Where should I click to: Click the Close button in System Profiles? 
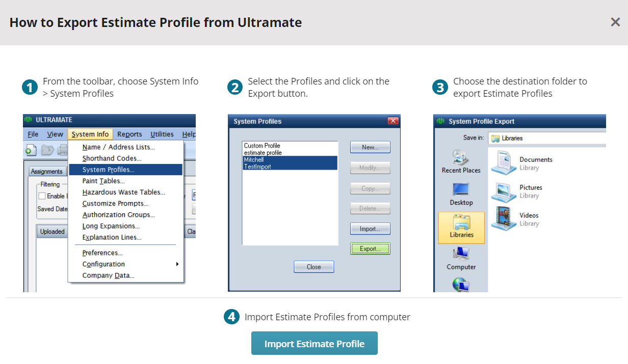click(314, 267)
